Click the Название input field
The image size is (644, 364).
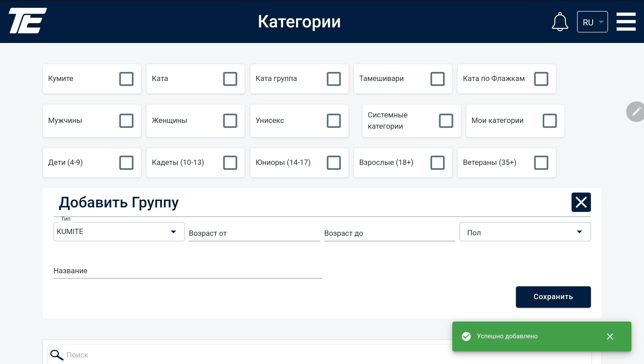click(188, 271)
